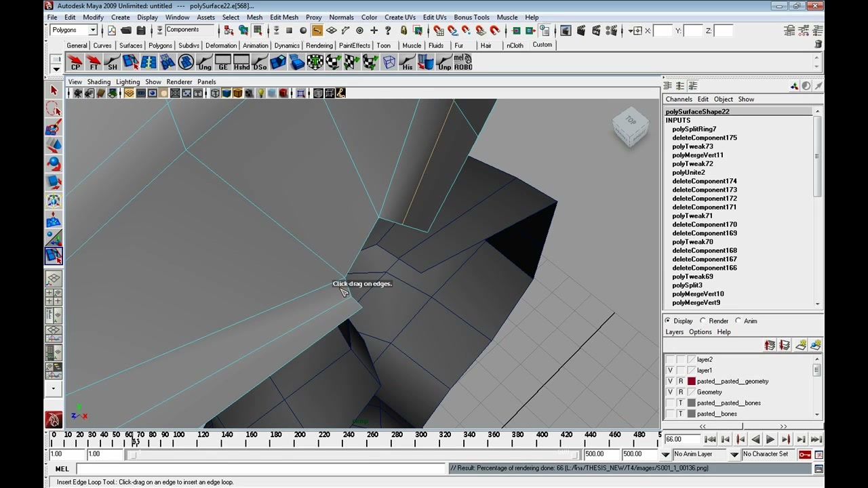Click the Snap to points icon
This screenshot has height=488, width=868.
[x=467, y=30]
